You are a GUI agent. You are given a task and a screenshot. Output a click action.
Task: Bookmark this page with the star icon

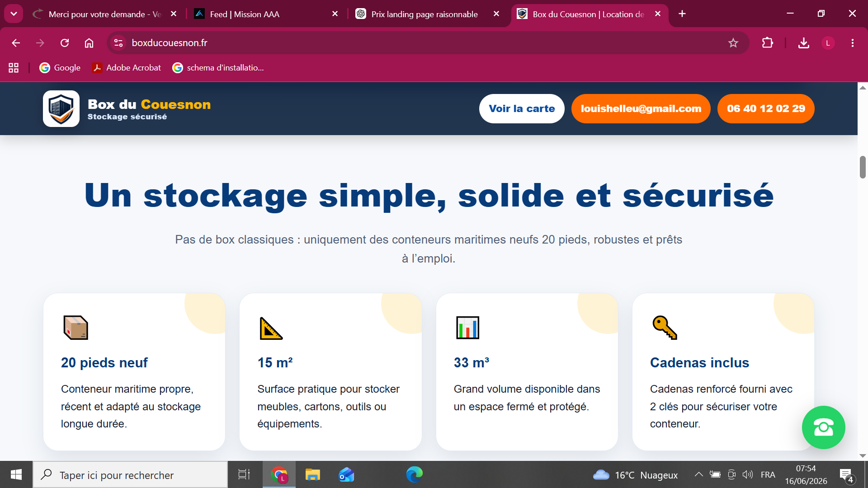click(733, 43)
